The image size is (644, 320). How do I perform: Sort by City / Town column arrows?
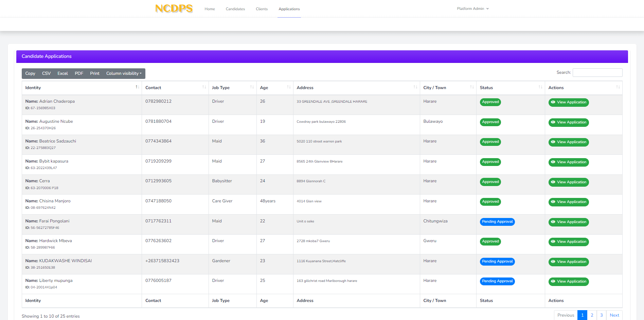click(472, 87)
